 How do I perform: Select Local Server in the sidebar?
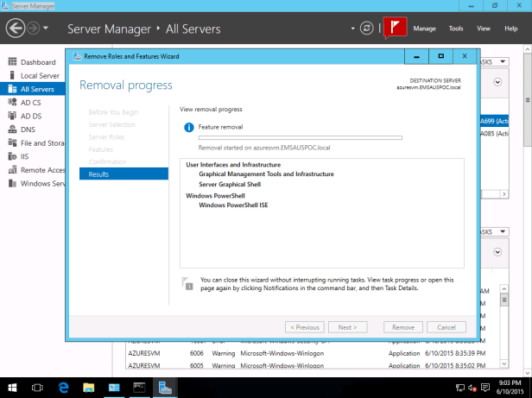(x=40, y=75)
